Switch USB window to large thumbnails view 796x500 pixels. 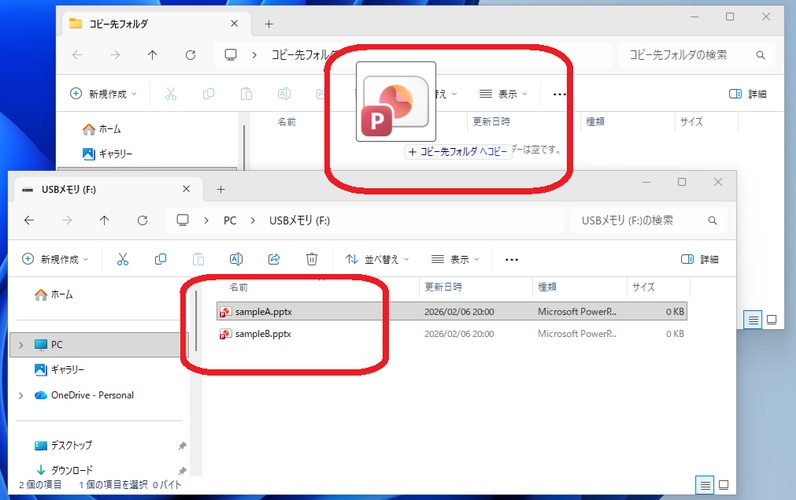coord(724,485)
